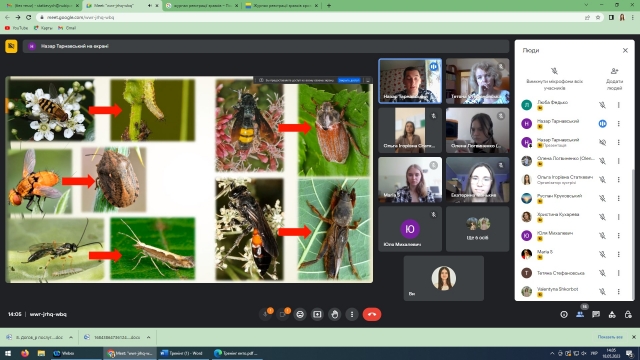
Task: Open File Explorer from the taskbar
Action: click(x=41, y=353)
